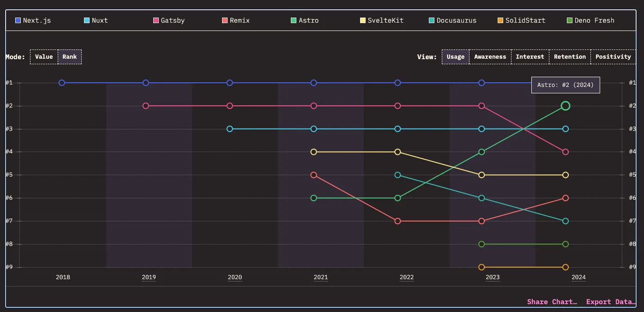
Task: Select Nuxt 2023 data point
Action: (481, 129)
